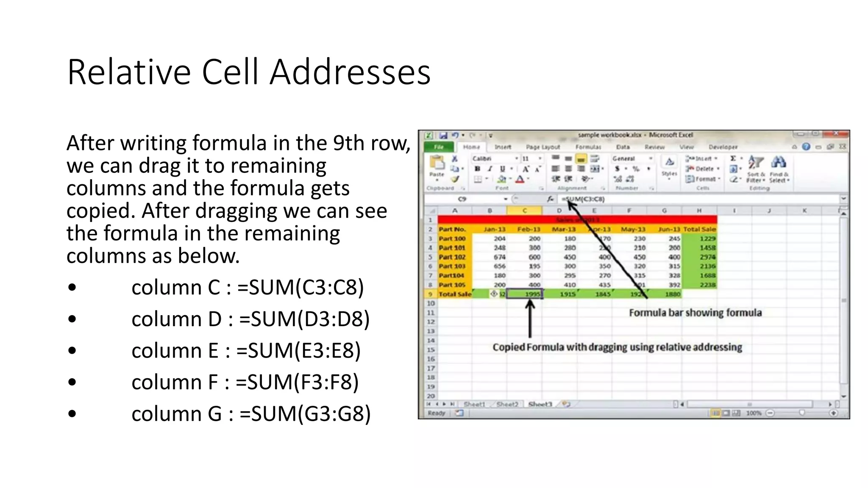The image size is (868, 488).
Task: Open the Calibri font name dropdown
Action: (517, 158)
